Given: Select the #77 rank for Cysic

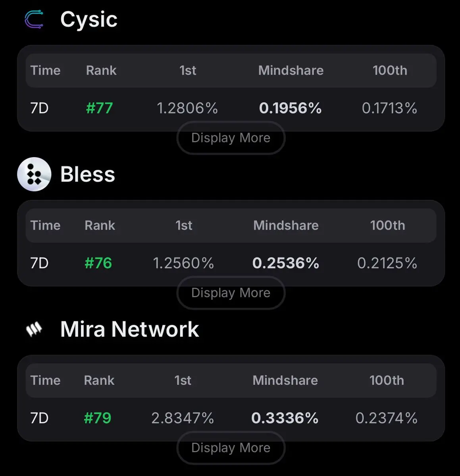Looking at the screenshot, I should coord(100,108).
